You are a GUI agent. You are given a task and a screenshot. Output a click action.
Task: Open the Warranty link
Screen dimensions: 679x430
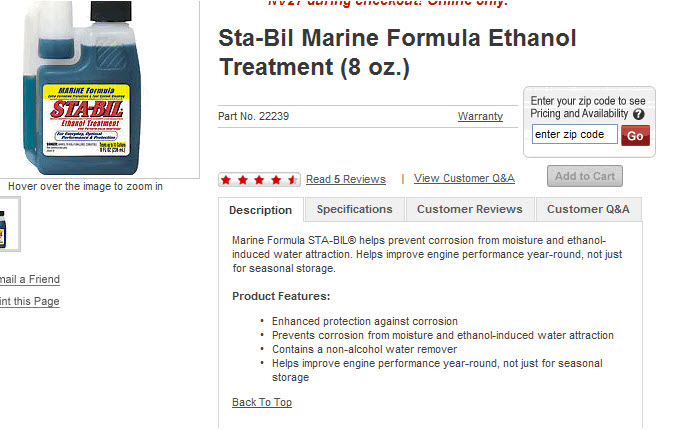pos(480,116)
